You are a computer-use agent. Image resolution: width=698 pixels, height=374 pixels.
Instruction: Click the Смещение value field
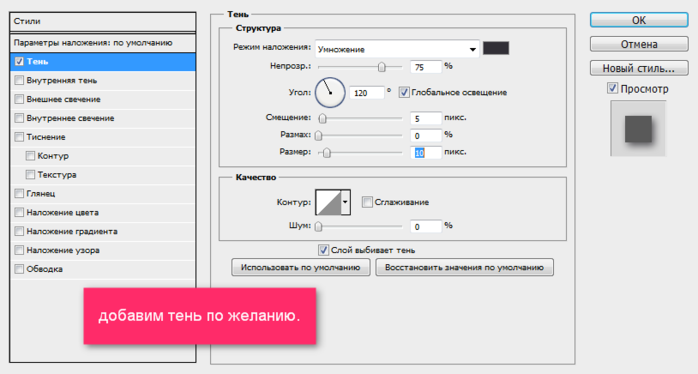[426, 118]
